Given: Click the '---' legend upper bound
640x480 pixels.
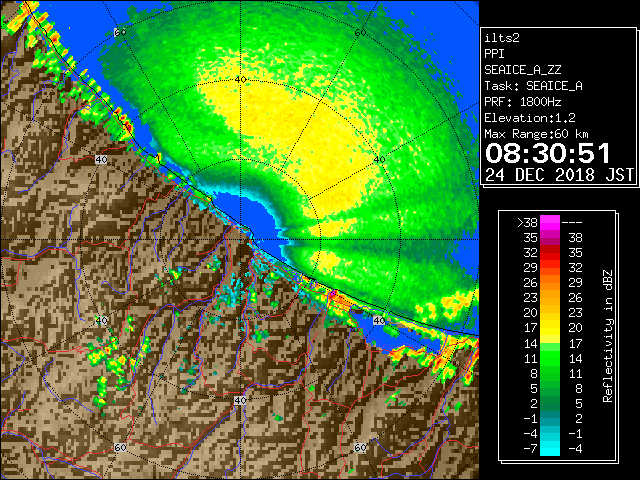Looking at the screenshot, I should tap(572, 223).
